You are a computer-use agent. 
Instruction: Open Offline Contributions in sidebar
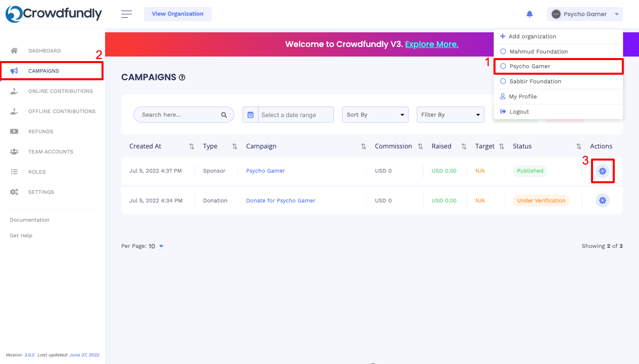pos(62,111)
